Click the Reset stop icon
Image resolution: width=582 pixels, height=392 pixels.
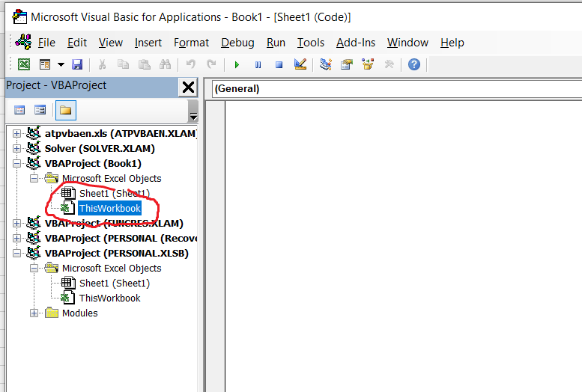coord(279,65)
